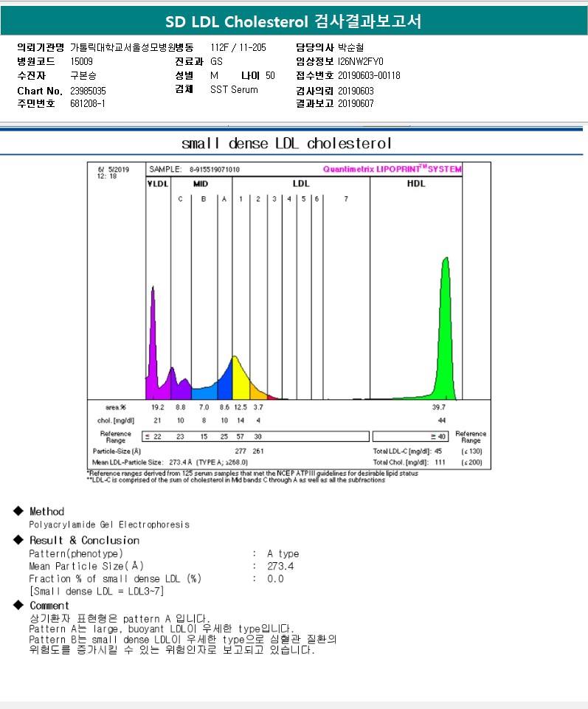588x709 pixels.
Task: Click Total Chol. value '111'
Action: pos(440,463)
